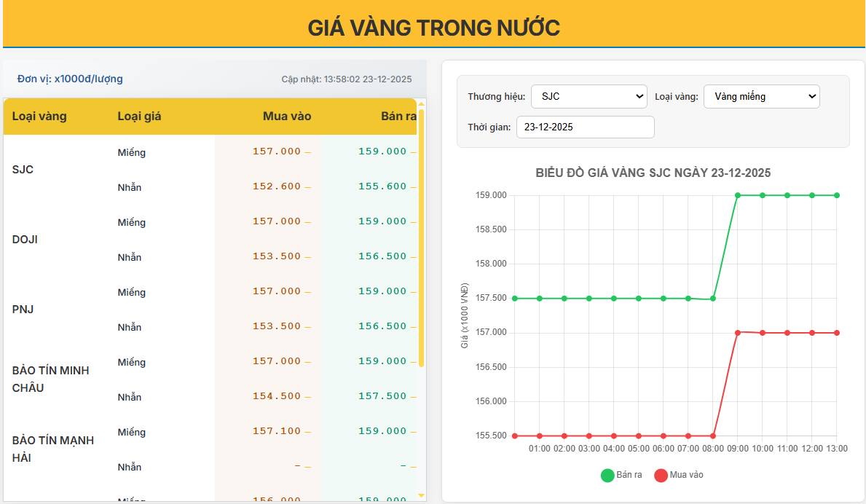Image resolution: width=866 pixels, height=504 pixels.
Task: Click the Cập nhật timestamp text
Action: coord(346,78)
